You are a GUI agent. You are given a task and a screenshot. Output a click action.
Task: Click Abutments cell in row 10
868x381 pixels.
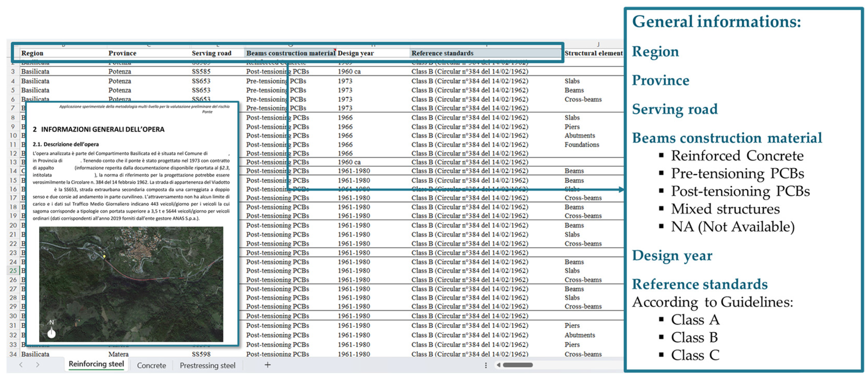pyautogui.click(x=579, y=136)
